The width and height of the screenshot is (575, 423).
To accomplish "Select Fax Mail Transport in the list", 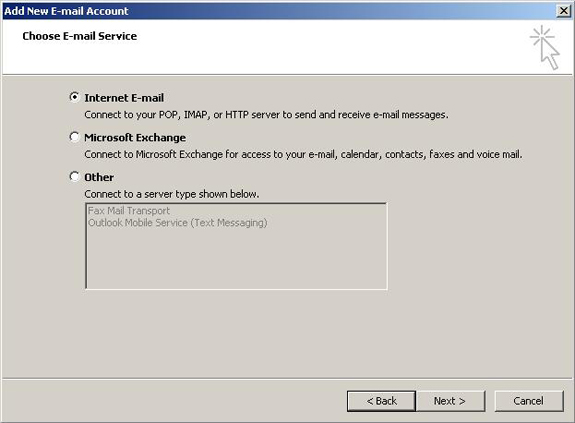I will [x=129, y=211].
